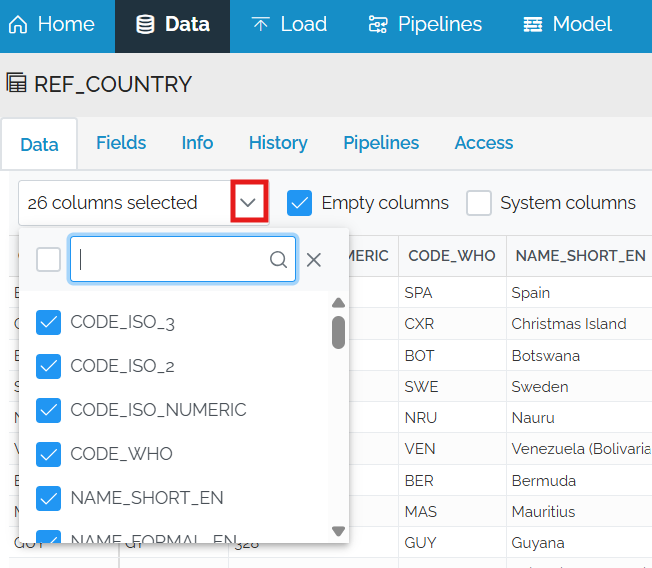Click the 'Guyana' cell
Screen dimensions: 652x568
(579, 543)
